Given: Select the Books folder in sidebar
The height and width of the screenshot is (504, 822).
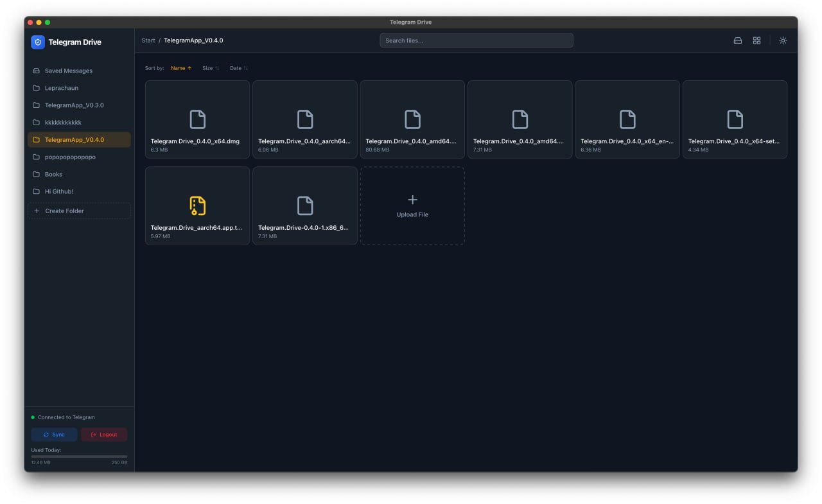Looking at the screenshot, I should pos(53,174).
